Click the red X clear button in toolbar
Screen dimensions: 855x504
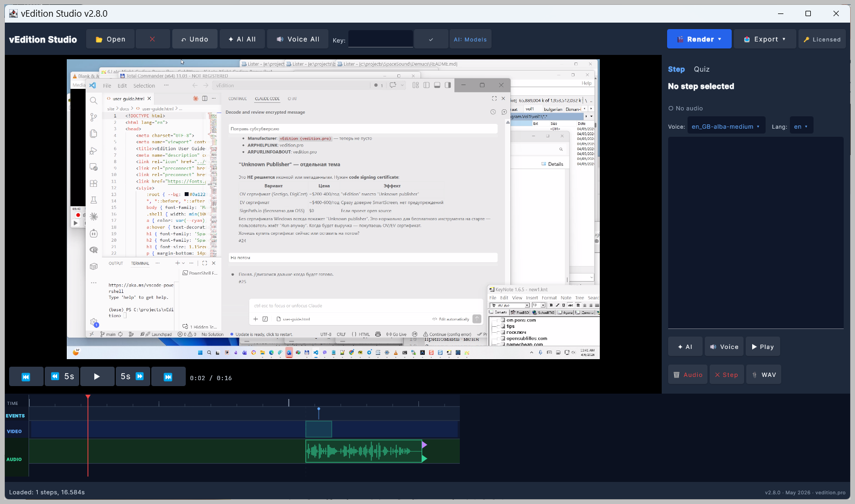(x=152, y=39)
